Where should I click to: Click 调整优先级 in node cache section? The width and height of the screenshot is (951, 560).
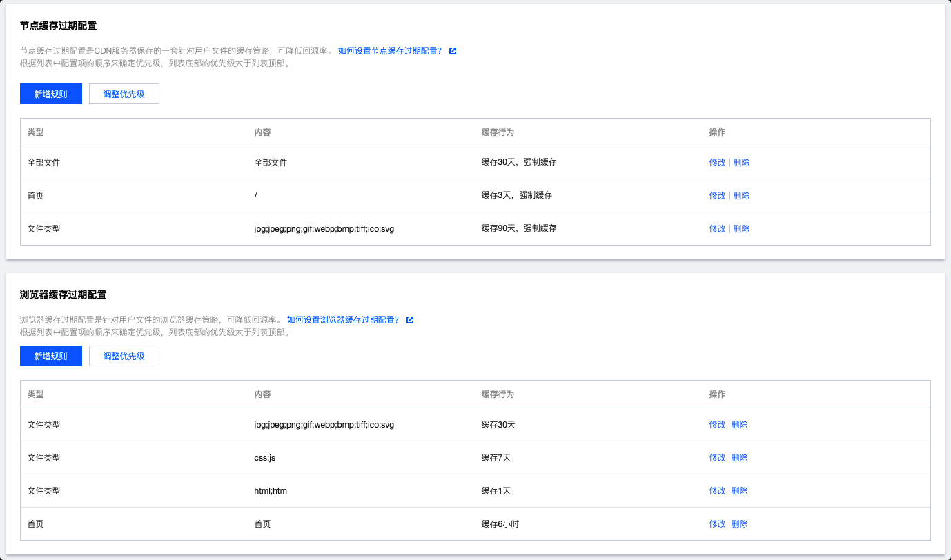coord(124,94)
